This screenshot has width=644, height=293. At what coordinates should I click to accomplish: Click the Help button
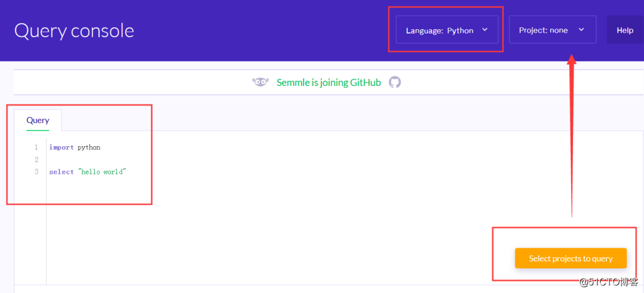[625, 30]
